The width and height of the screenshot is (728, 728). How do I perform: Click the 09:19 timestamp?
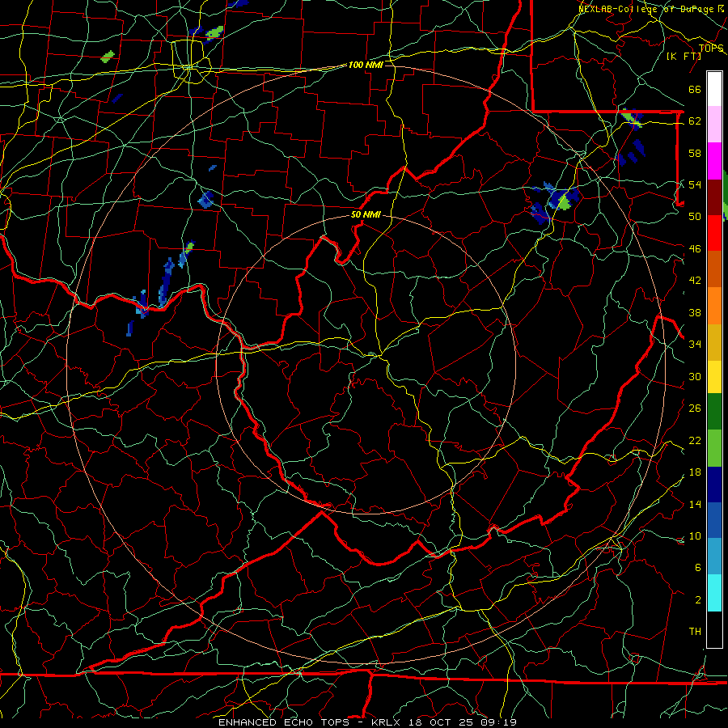click(498, 722)
